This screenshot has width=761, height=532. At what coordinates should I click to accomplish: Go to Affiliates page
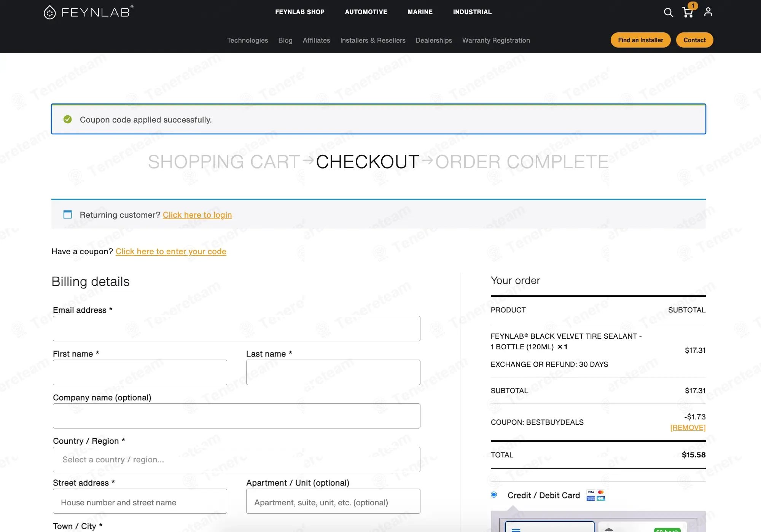click(x=317, y=40)
